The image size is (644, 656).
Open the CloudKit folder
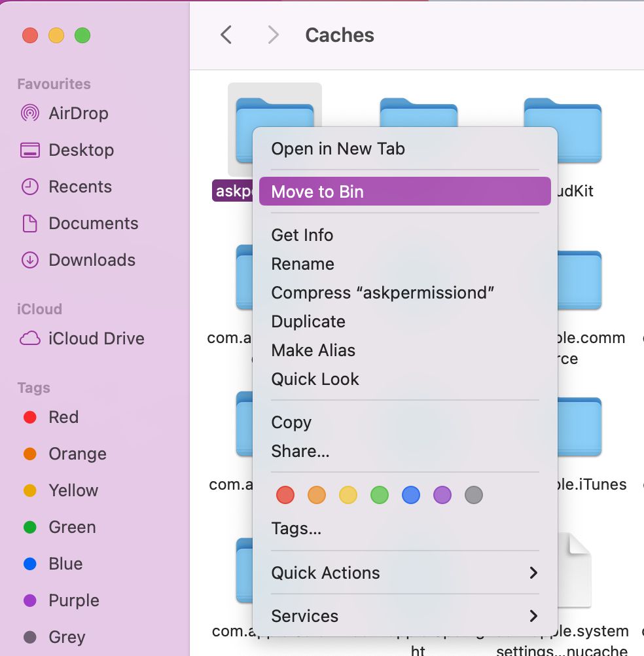pos(562,131)
